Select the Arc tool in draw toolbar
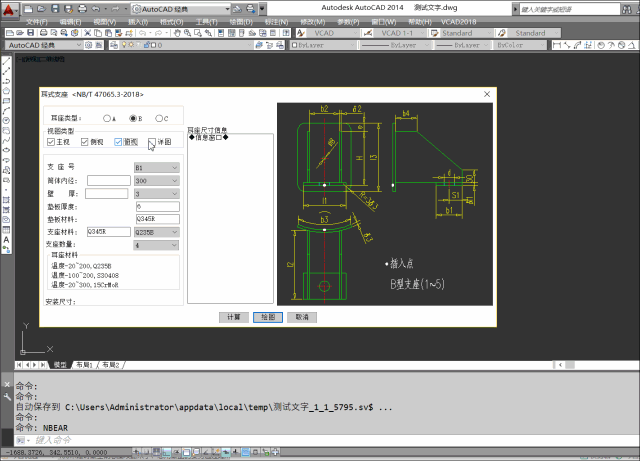Viewport: 640px width, 461px height. coord(6,110)
